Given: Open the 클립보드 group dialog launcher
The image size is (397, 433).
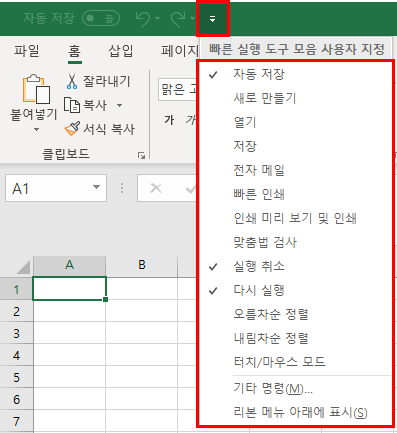Looking at the screenshot, I should [141, 155].
